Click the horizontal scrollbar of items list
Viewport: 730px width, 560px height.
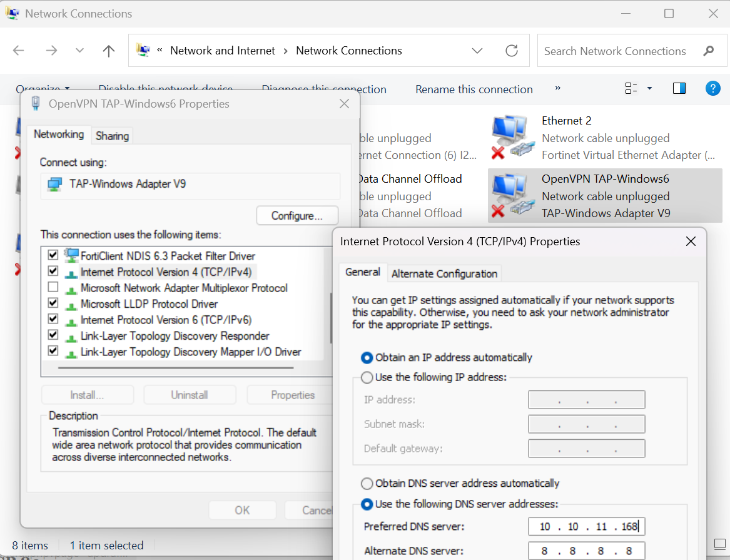pyautogui.click(x=176, y=368)
